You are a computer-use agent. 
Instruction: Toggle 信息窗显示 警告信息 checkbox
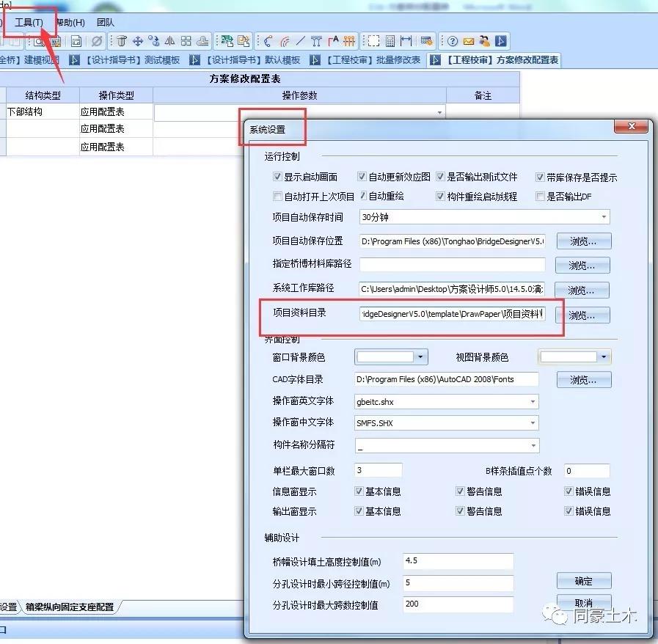point(460,491)
